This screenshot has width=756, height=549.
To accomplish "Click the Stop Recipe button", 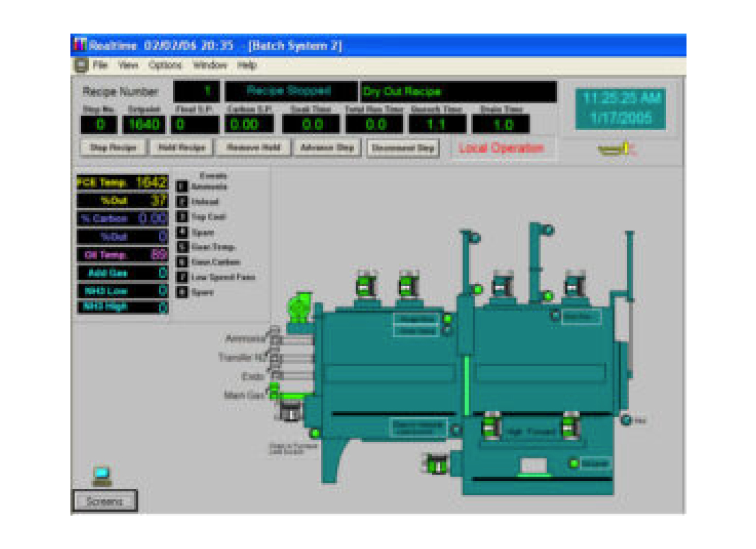I will click(113, 148).
